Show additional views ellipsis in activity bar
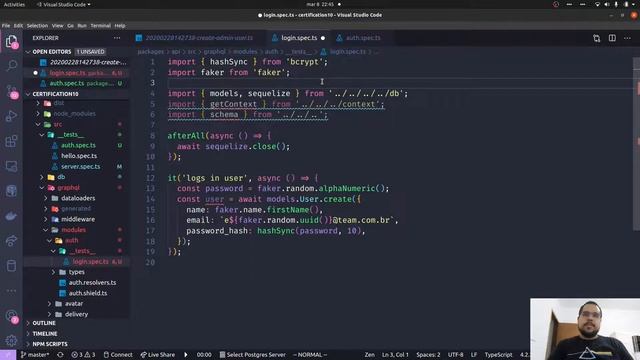The width and height of the screenshot is (640, 360). pos(11,291)
